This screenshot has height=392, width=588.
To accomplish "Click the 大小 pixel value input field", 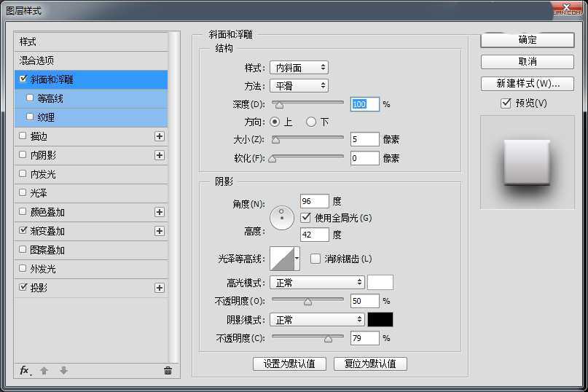I will coord(364,139).
